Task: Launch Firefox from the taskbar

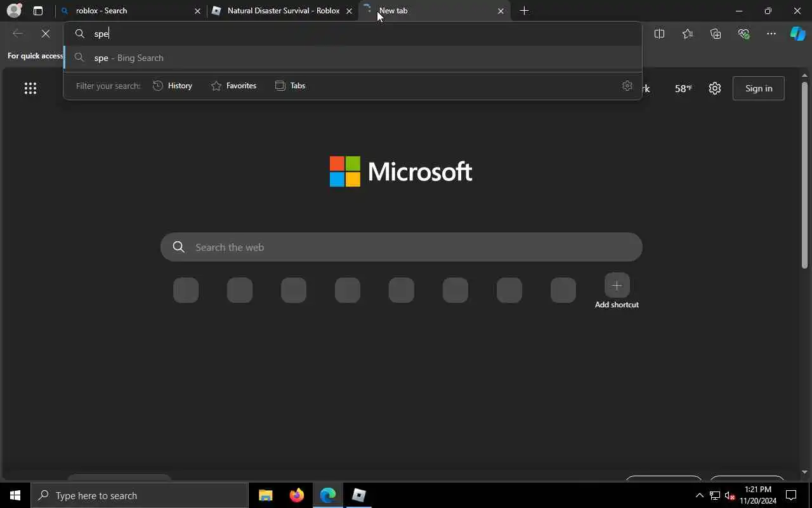Action: [297, 495]
